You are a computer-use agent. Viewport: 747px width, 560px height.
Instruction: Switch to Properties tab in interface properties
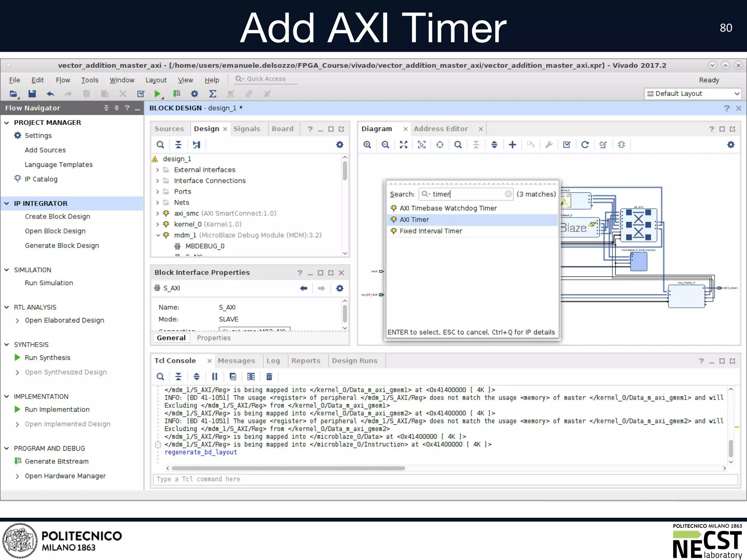click(x=214, y=338)
